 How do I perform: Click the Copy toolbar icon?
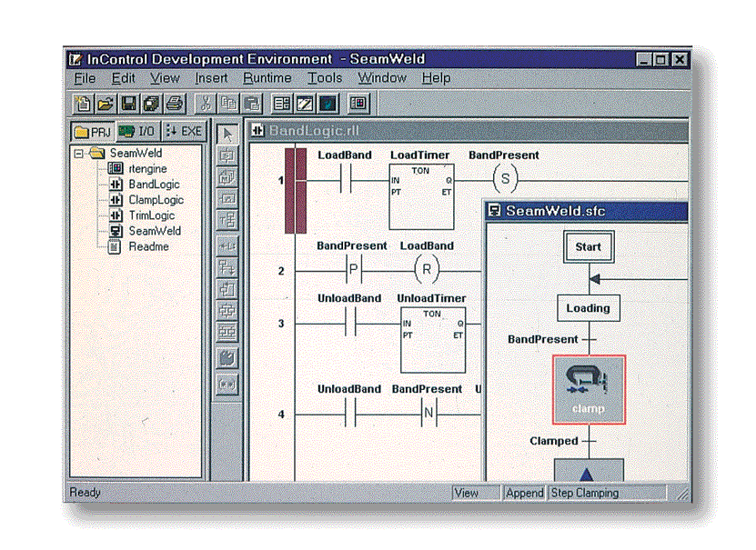(x=228, y=103)
